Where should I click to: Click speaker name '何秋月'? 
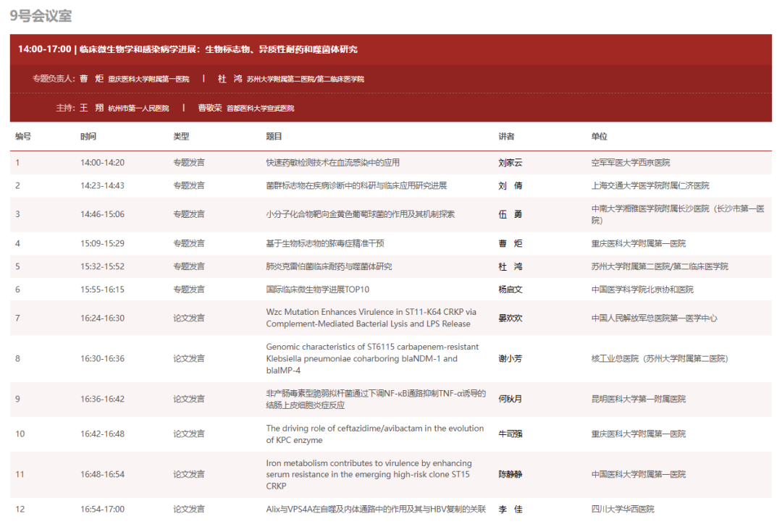pyautogui.click(x=510, y=399)
